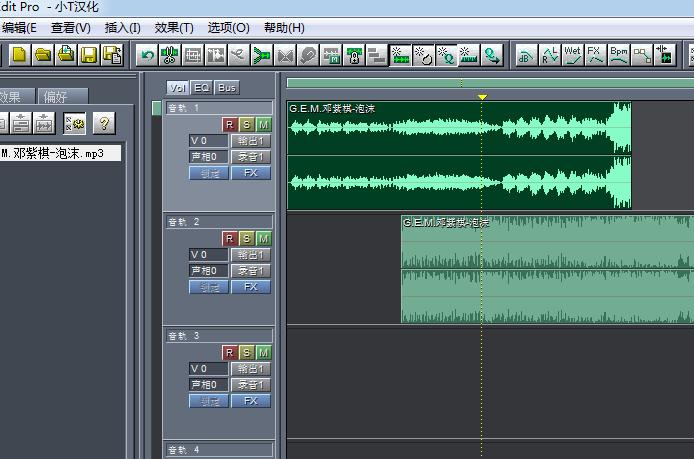Open track 1 输出1 output selector
This screenshot has height=459, width=694.
pyautogui.click(x=251, y=141)
